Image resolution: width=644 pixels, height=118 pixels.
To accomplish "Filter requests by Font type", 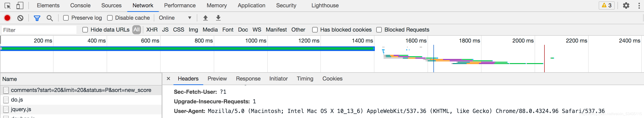I will click(x=228, y=30).
